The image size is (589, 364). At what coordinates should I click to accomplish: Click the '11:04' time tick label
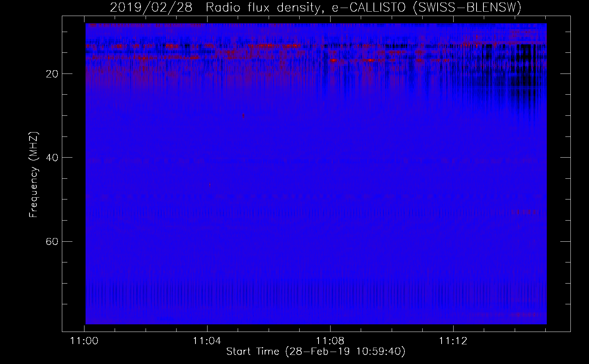coord(207,341)
